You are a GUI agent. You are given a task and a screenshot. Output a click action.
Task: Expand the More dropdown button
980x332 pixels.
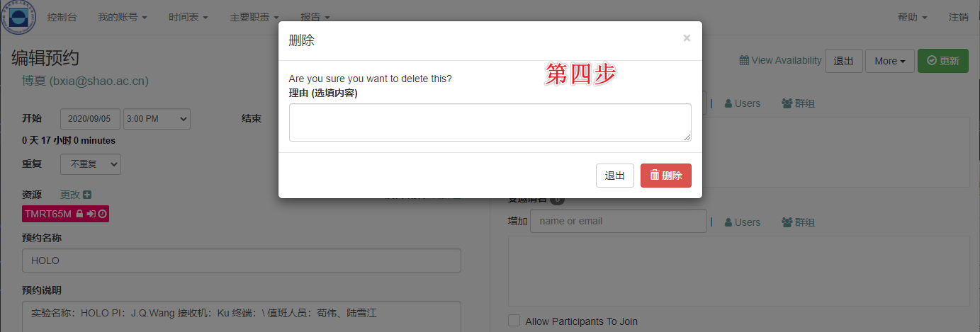[889, 61]
